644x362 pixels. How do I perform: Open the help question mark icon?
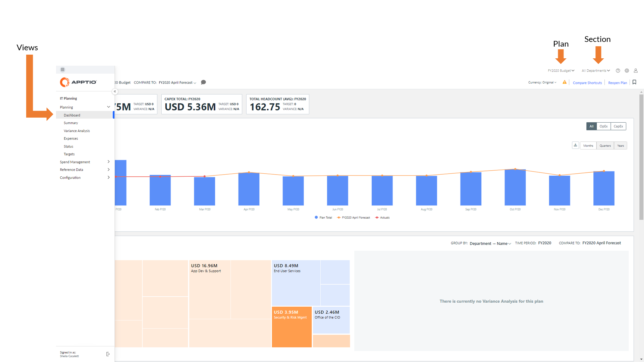[618, 71]
